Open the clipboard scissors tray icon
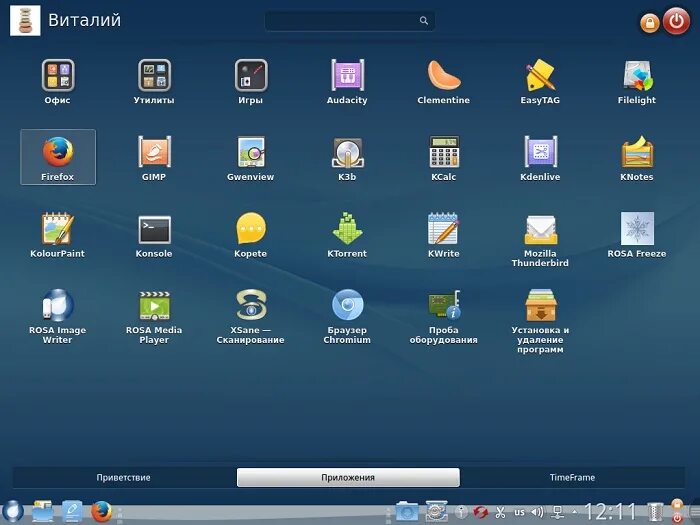Image resolution: width=700 pixels, height=525 pixels. point(500,512)
